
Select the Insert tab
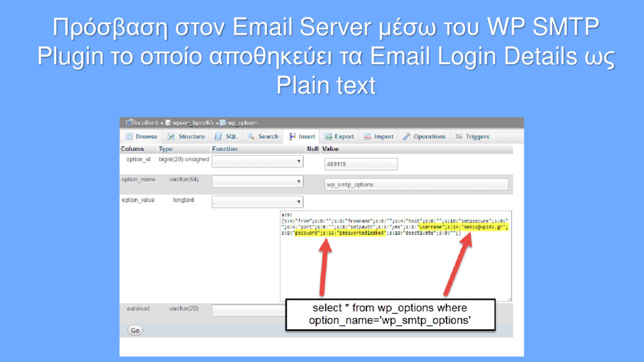pyautogui.click(x=302, y=136)
